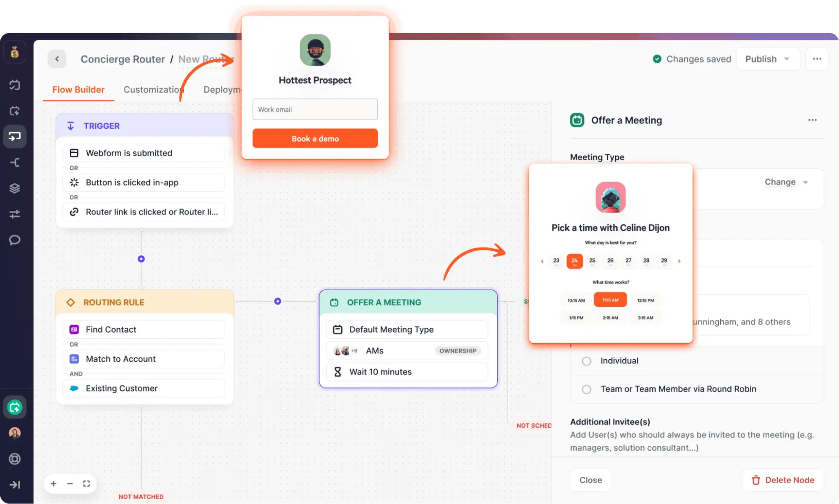Click the chat bubble icon in the sidebar

pyautogui.click(x=15, y=240)
